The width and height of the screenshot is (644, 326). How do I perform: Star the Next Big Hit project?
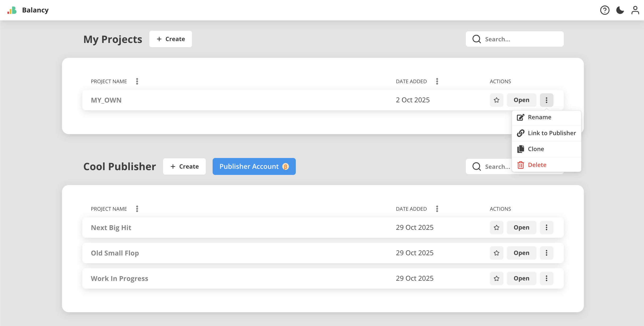click(x=497, y=227)
